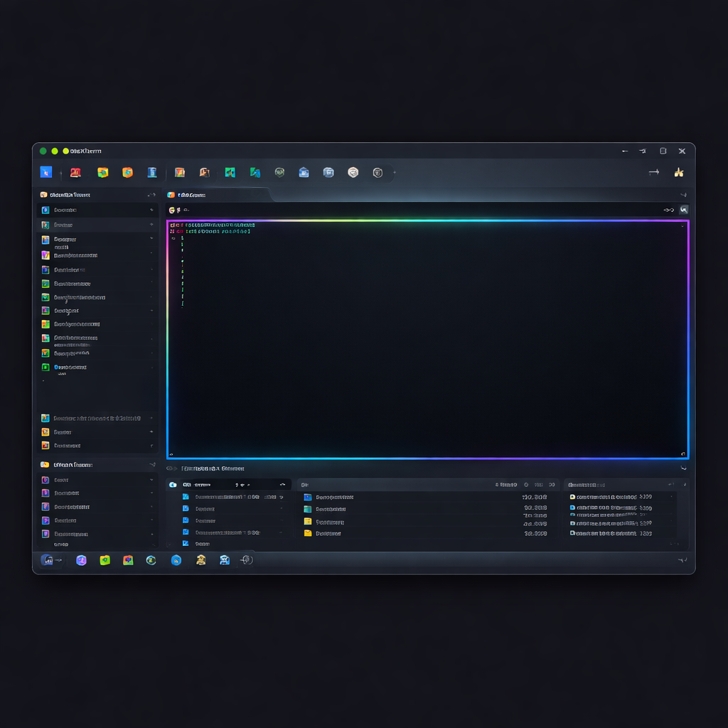Tick the first blue checkbox in the lower file list

tap(186, 497)
